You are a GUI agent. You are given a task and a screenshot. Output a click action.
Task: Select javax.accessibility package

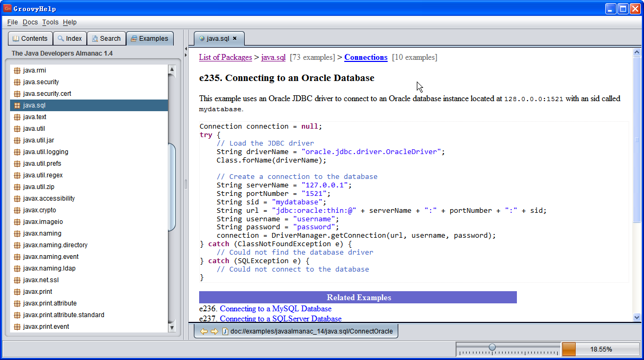tap(89, 199)
